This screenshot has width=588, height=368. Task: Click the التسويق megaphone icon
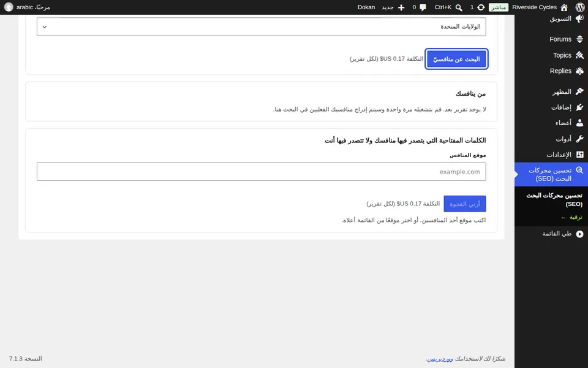tap(580, 18)
